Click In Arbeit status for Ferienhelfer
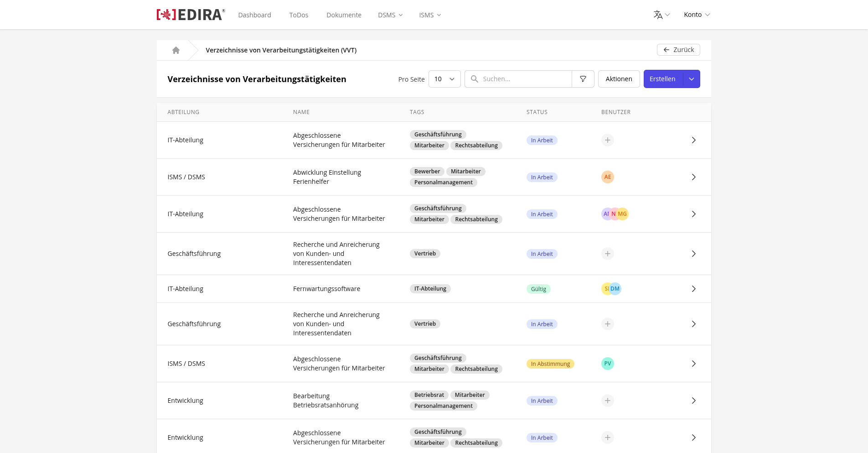Screen dimensions: 868x453 (542, 177)
